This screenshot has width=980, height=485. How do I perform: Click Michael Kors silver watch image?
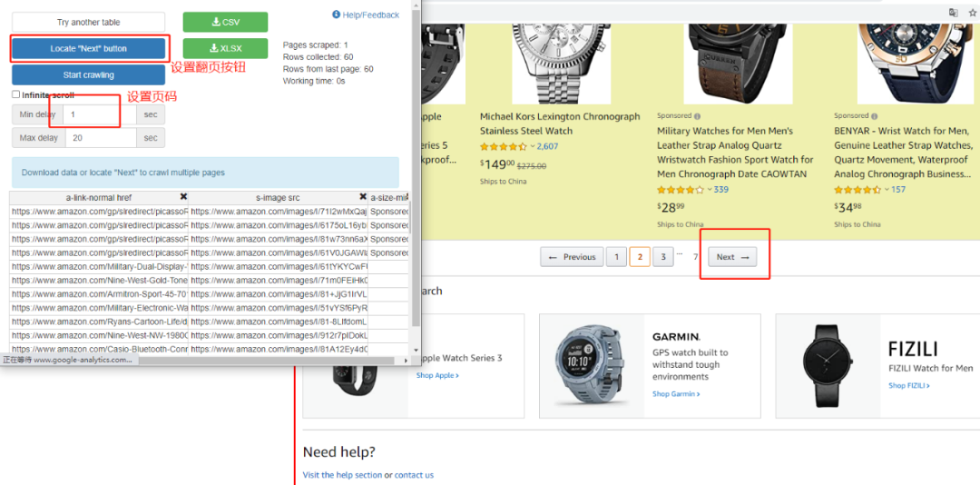click(x=562, y=64)
